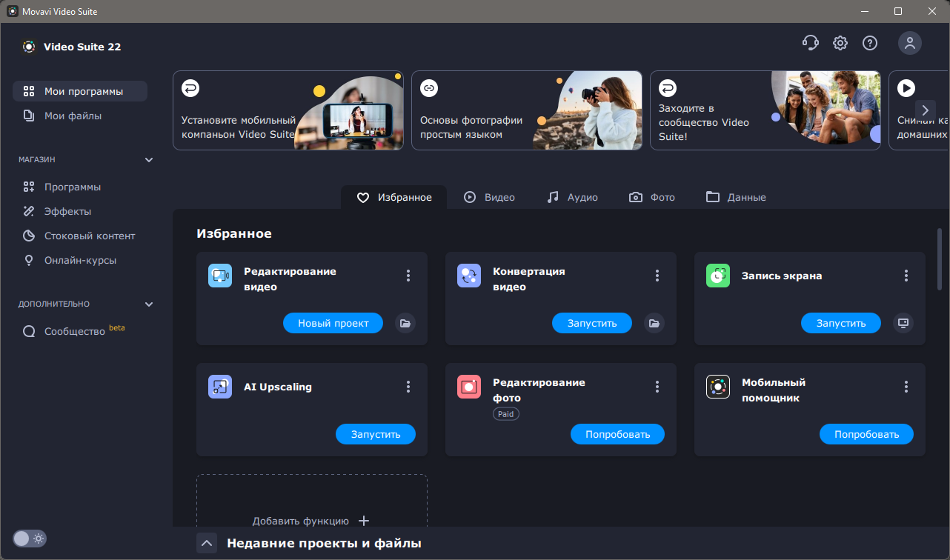Open folder icon in Конвертация видео card
The width and height of the screenshot is (950, 560).
click(x=654, y=323)
